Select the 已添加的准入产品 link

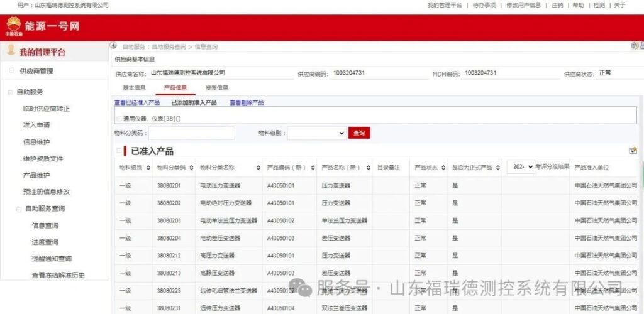pyautogui.click(x=194, y=103)
